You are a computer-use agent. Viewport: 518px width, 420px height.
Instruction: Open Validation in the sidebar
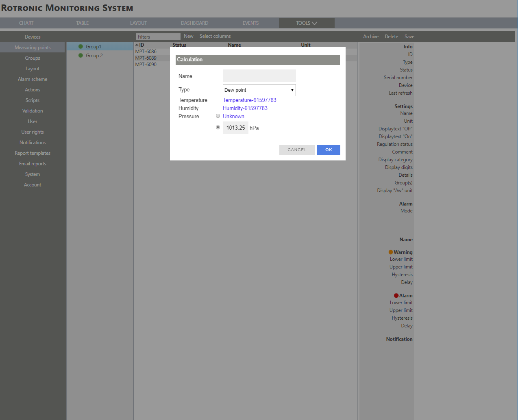[33, 111]
